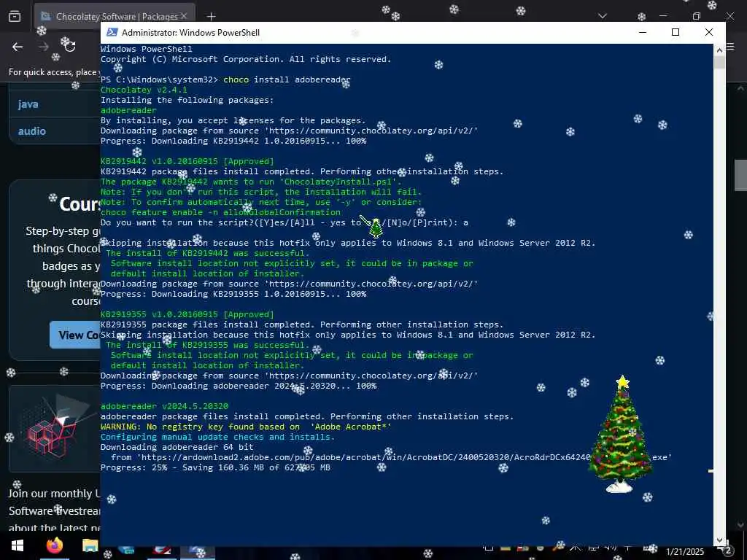
Task: Close the Chocolatey Software Packages tab
Action: click(183, 16)
